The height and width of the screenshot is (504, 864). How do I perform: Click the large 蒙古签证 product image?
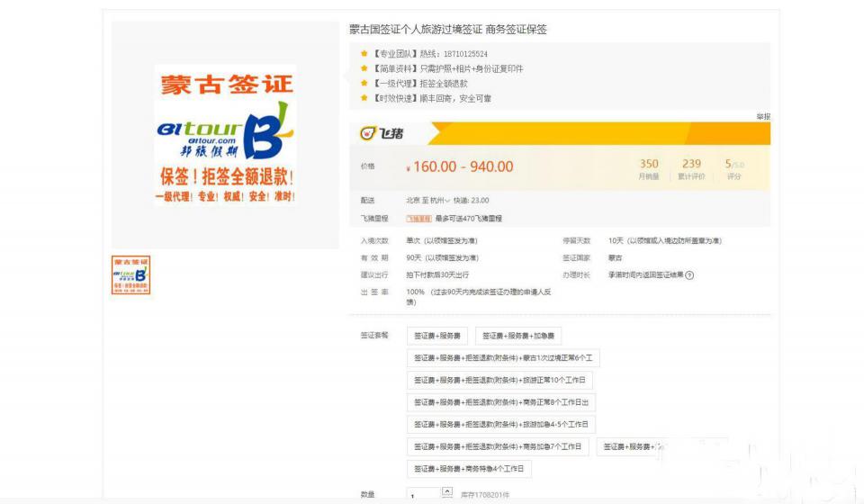225,135
